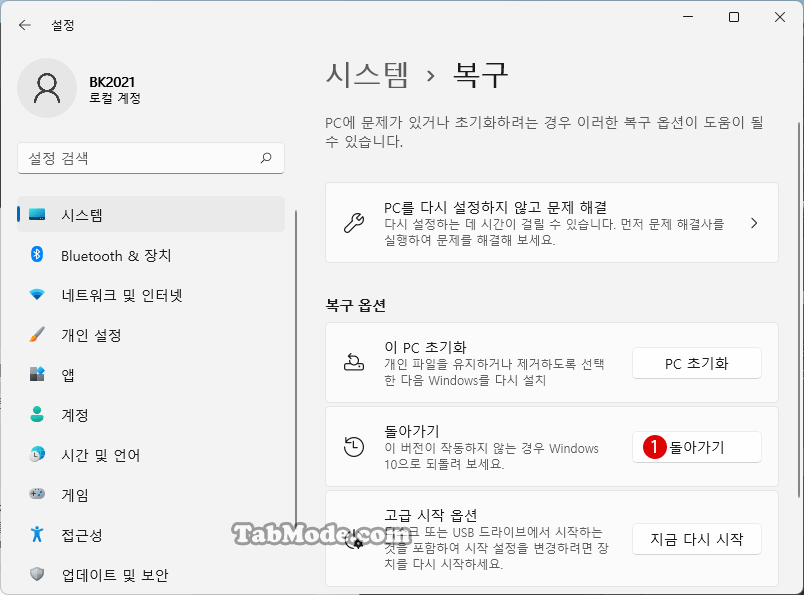Click the PC 초기화 button
The image size is (804, 595).
(696, 363)
